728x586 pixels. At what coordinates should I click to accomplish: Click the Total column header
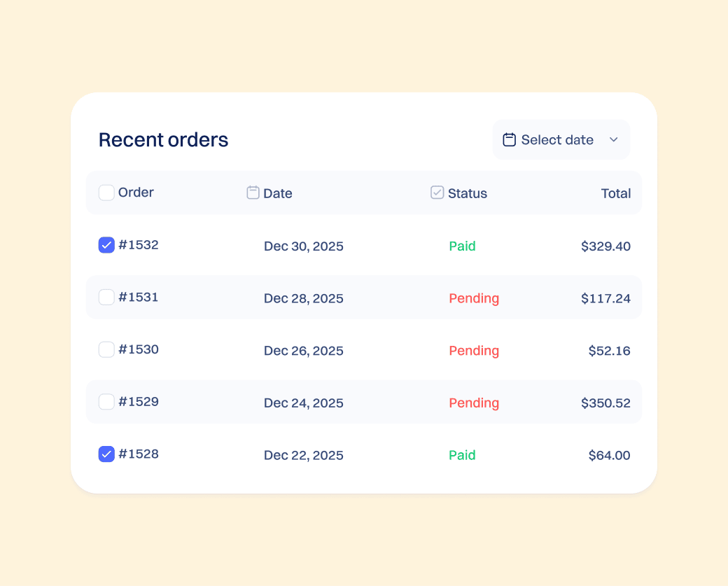tap(616, 193)
